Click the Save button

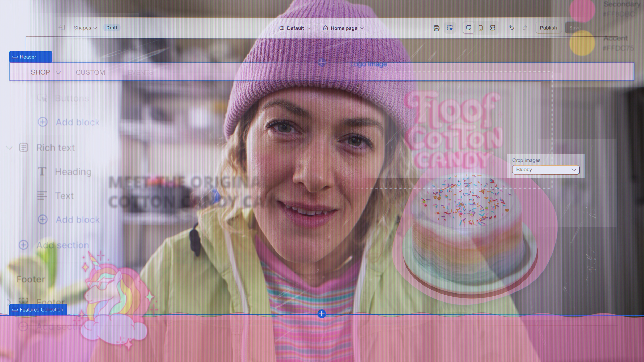tap(574, 28)
